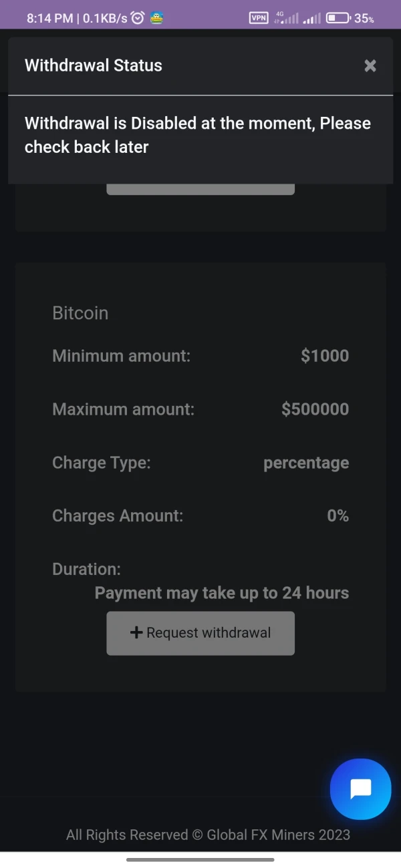
Task: Select the Bitcoin method heading
Action: coord(80,313)
